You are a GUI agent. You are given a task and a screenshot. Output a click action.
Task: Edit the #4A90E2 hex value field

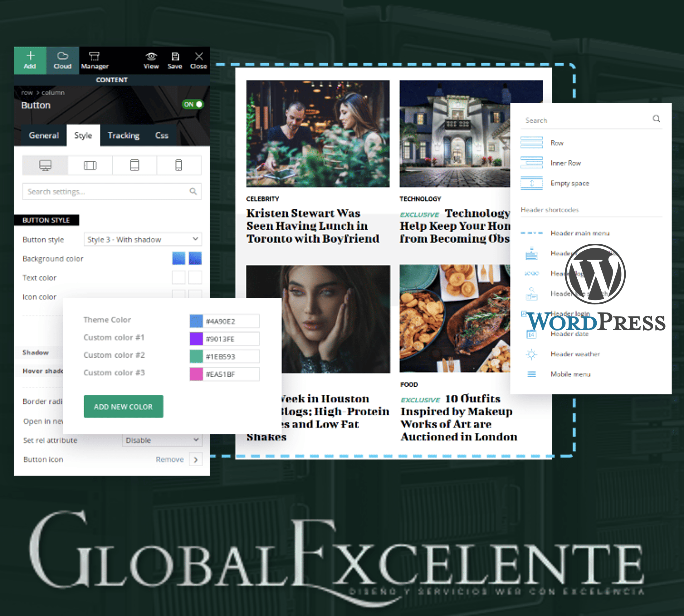click(231, 321)
